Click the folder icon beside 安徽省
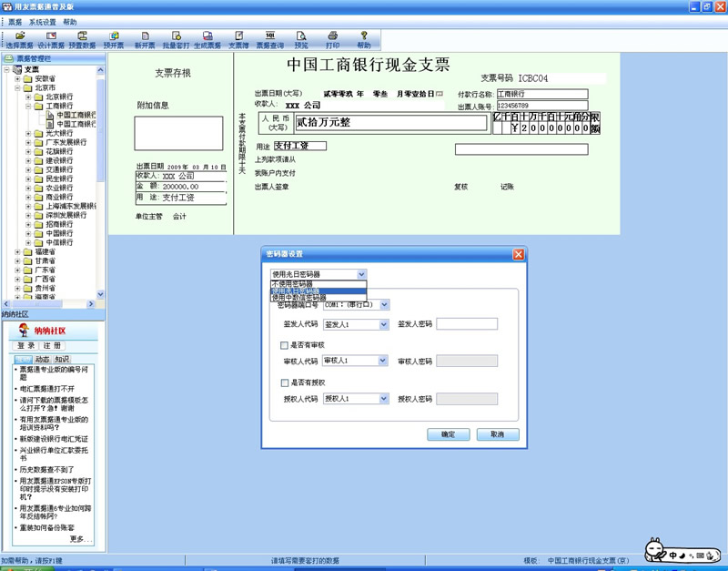 (28, 78)
